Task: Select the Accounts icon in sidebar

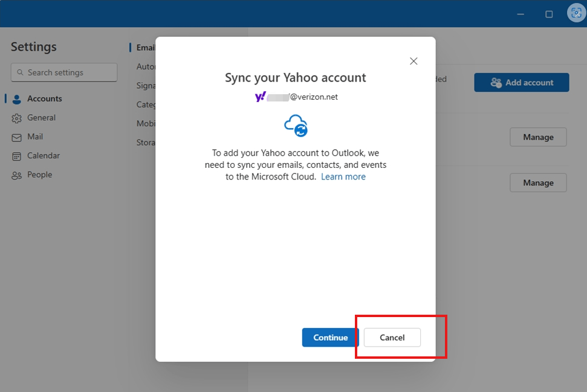Action: point(17,98)
